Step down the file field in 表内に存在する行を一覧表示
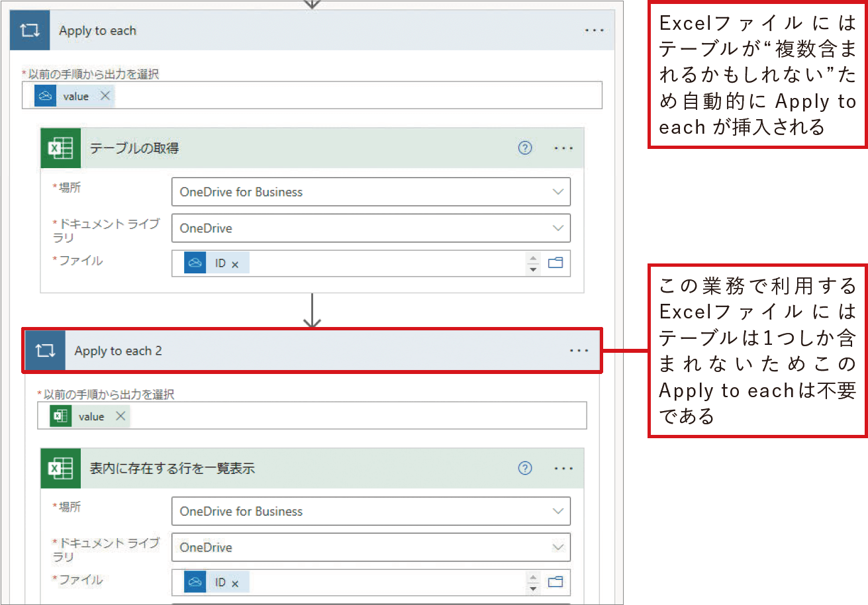Screen dimensions: 868x605 coord(533,588)
